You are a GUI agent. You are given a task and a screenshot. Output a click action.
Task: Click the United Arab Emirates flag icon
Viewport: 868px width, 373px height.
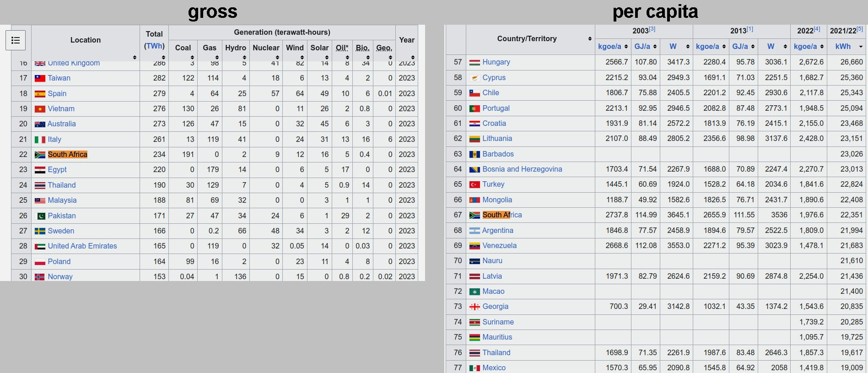click(40, 246)
